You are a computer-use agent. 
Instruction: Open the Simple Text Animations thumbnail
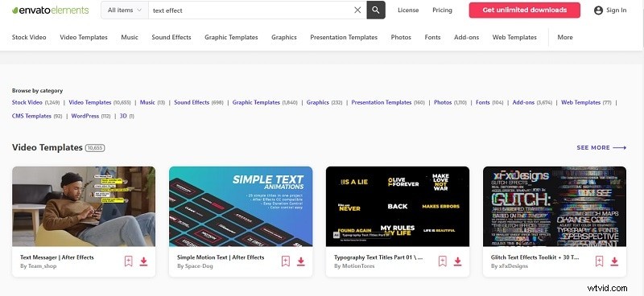coord(241,206)
